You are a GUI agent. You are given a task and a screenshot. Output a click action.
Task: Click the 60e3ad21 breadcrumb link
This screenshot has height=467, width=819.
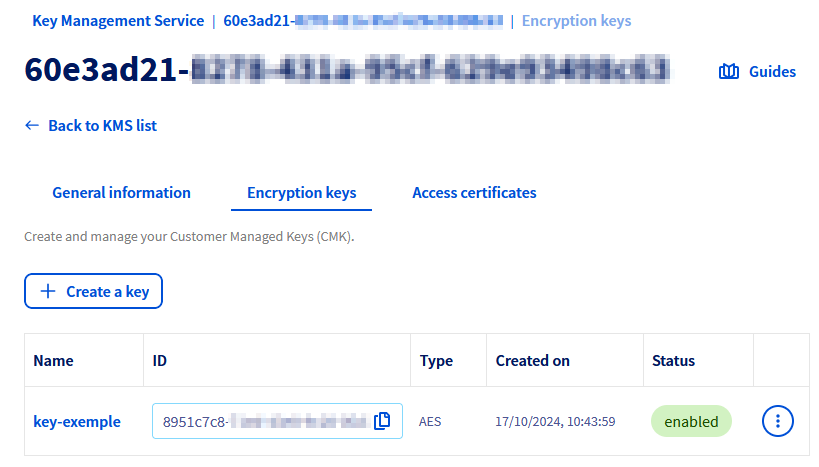[362, 21]
